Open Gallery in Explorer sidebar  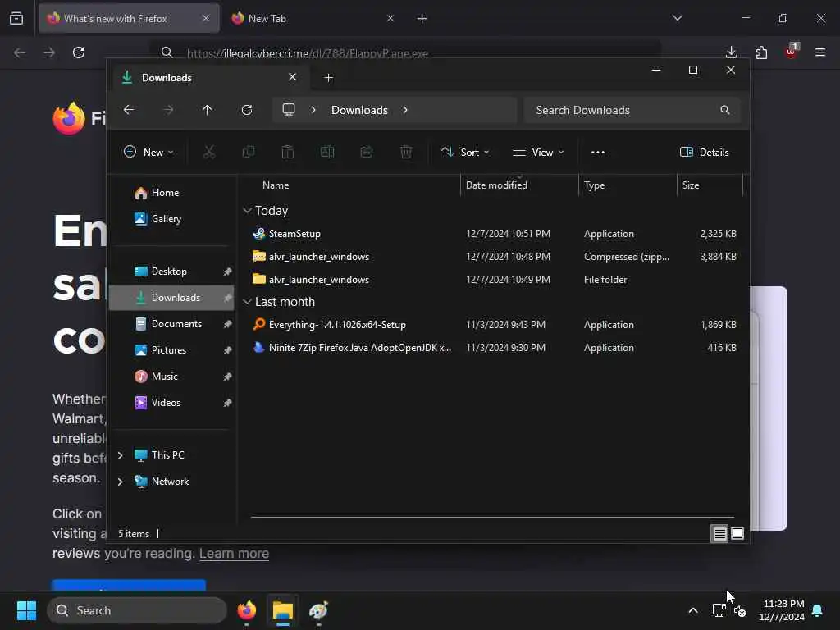click(x=171, y=218)
